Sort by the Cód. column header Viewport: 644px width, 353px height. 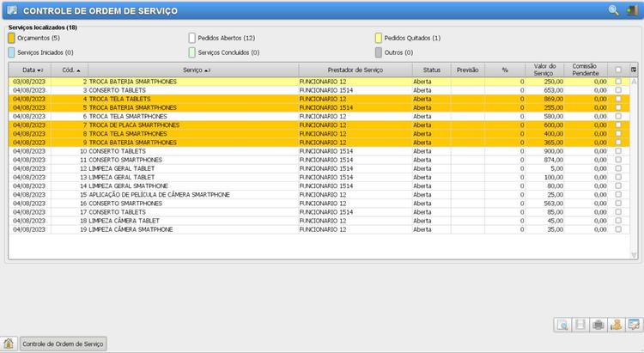(x=71, y=70)
